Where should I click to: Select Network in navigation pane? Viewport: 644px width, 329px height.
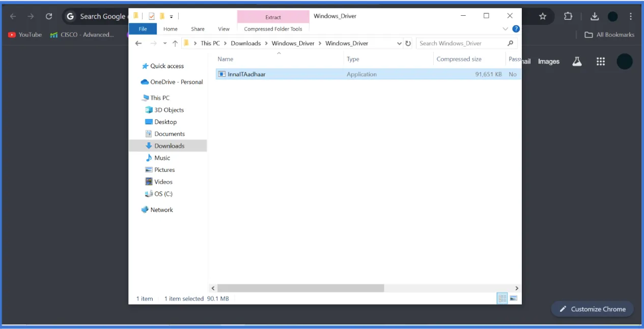tap(157, 210)
